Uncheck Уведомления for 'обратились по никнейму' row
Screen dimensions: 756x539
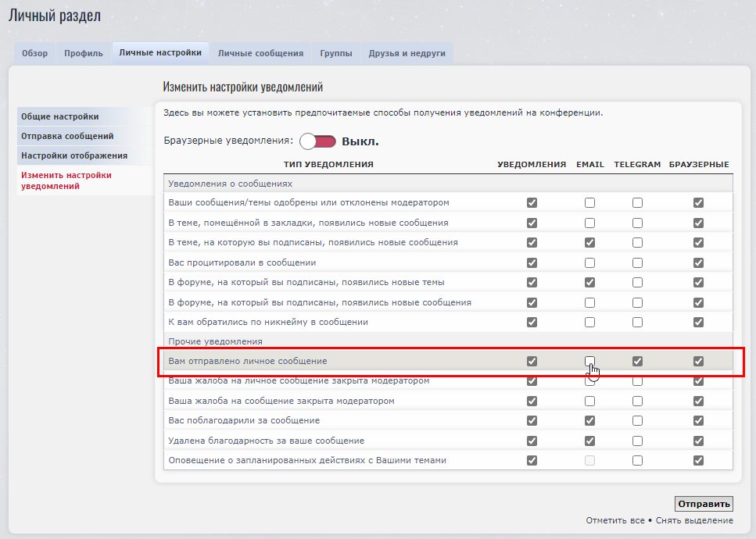coord(532,322)
